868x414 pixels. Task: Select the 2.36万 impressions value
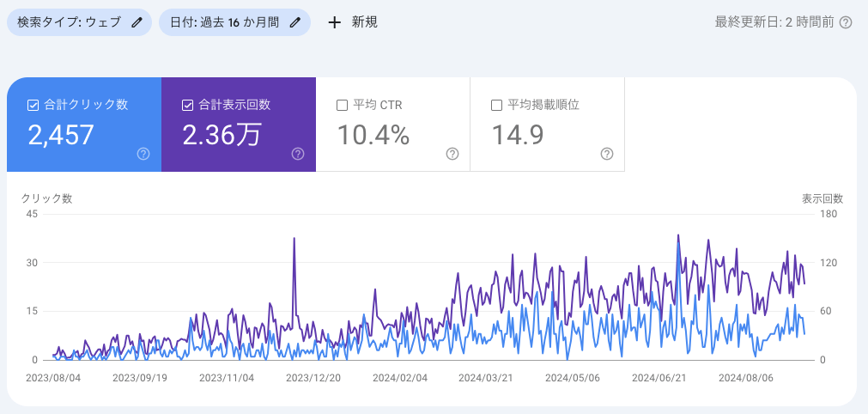coord(222,135)
